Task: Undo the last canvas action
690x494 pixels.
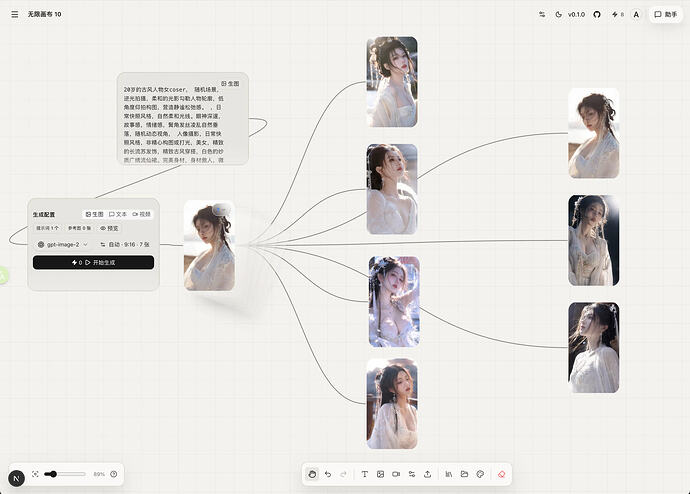Action: (328, 474)
